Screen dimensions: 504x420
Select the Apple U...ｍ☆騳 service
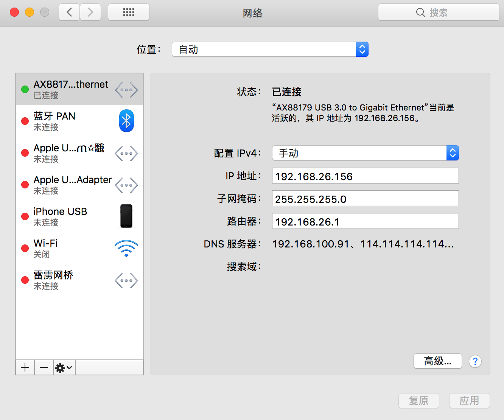[x=68, y=153]
